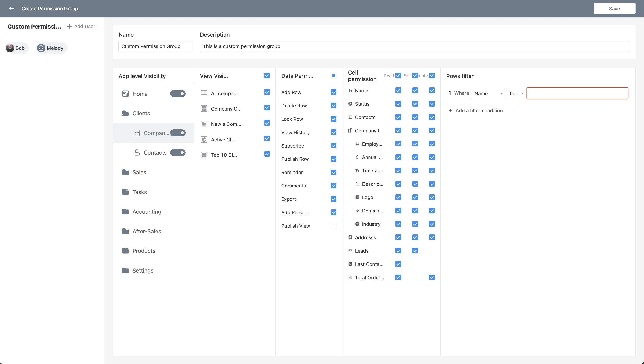
Task: Toggle Home app visibility switch
Action: tap(178, 94)
